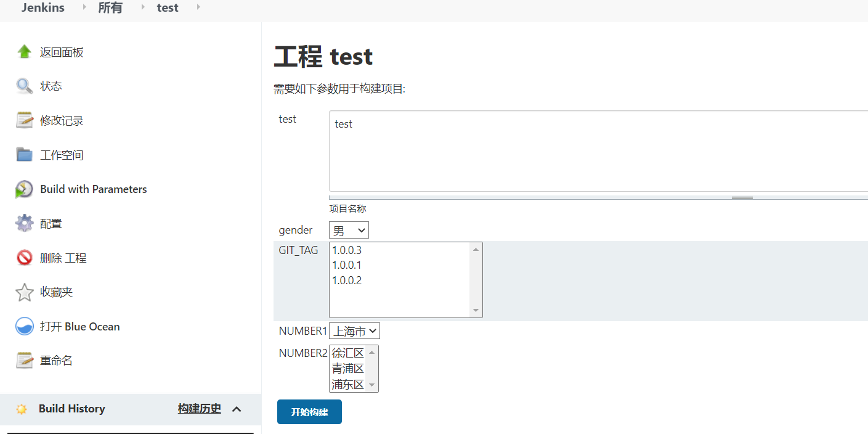Click the Build with Parameters clock icon

pyautogui.click(x=25, y=189)
